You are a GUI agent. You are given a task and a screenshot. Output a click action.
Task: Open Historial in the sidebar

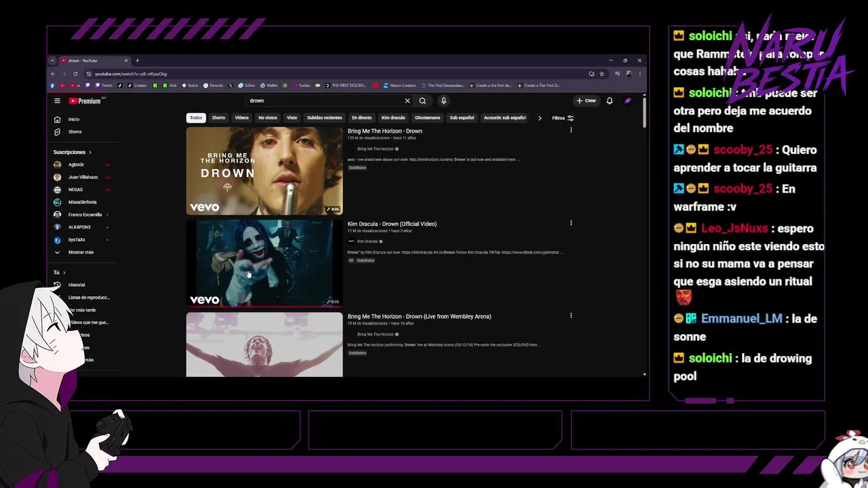[x=77, y=285]
